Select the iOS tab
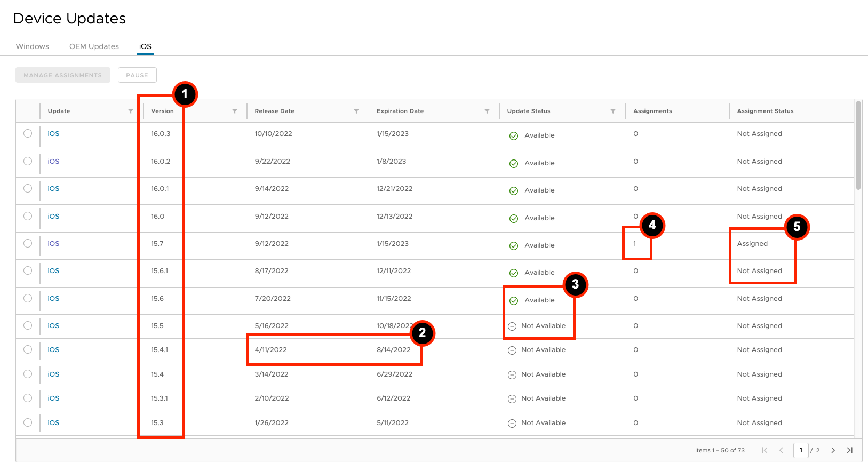The image size is (868, 471). pos(145,46)
